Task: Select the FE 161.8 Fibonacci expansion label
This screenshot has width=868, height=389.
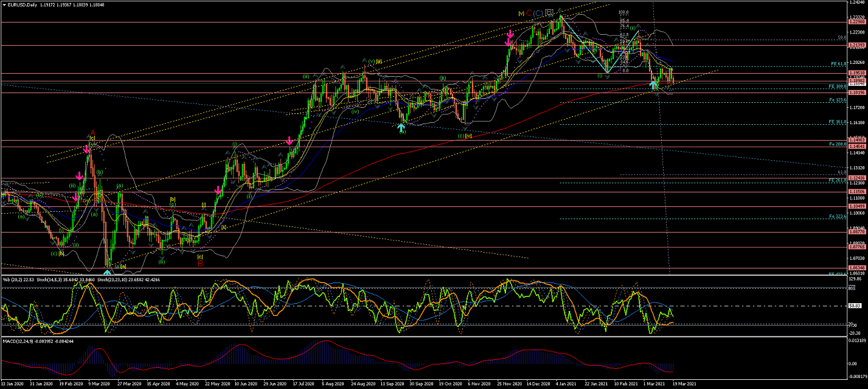Action: pyautogui.click(x=839, y=122)
